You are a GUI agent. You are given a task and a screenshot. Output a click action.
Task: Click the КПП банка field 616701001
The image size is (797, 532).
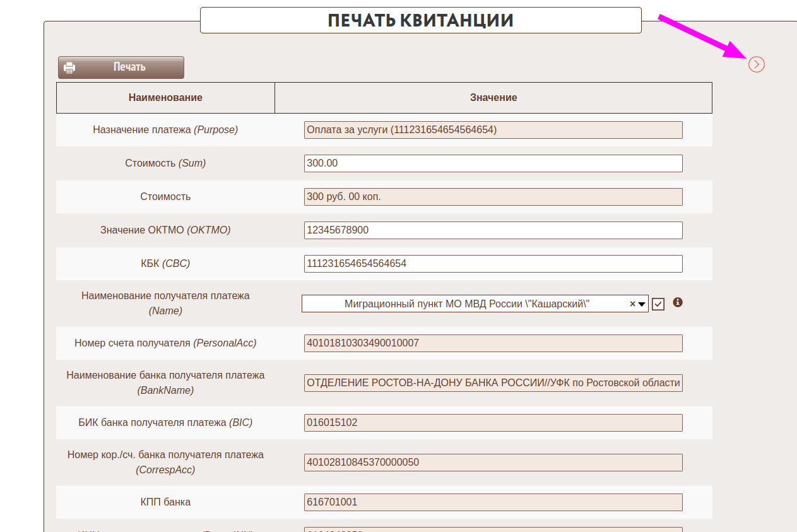(x=493, y=502)
